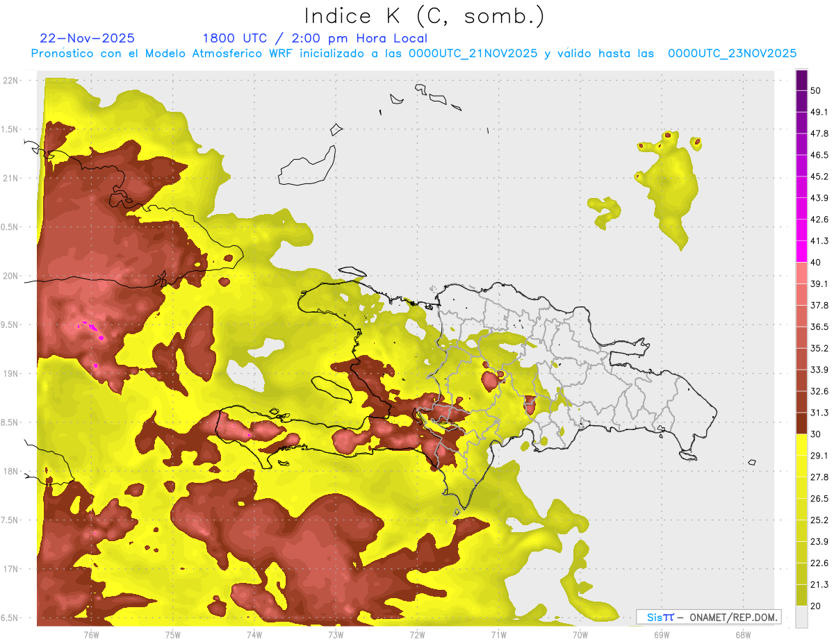
Task: Click the legend value '41.3'
Action: pos(819,241)
